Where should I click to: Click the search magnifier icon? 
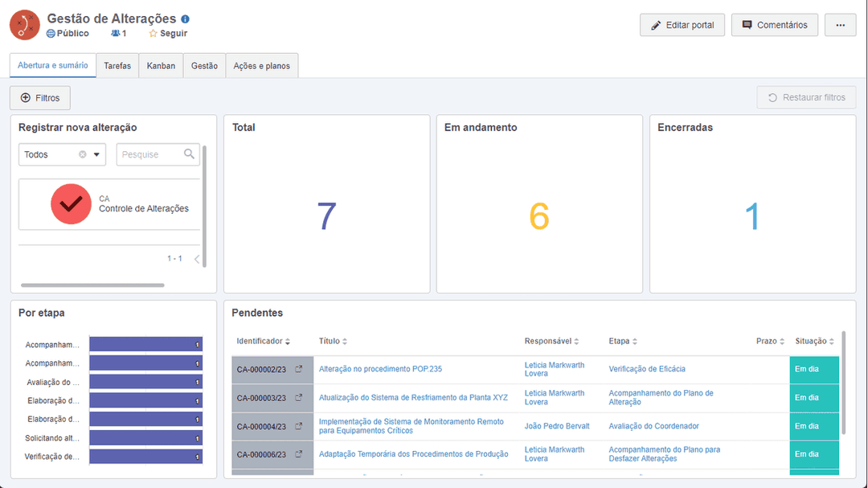click(190, 154)
